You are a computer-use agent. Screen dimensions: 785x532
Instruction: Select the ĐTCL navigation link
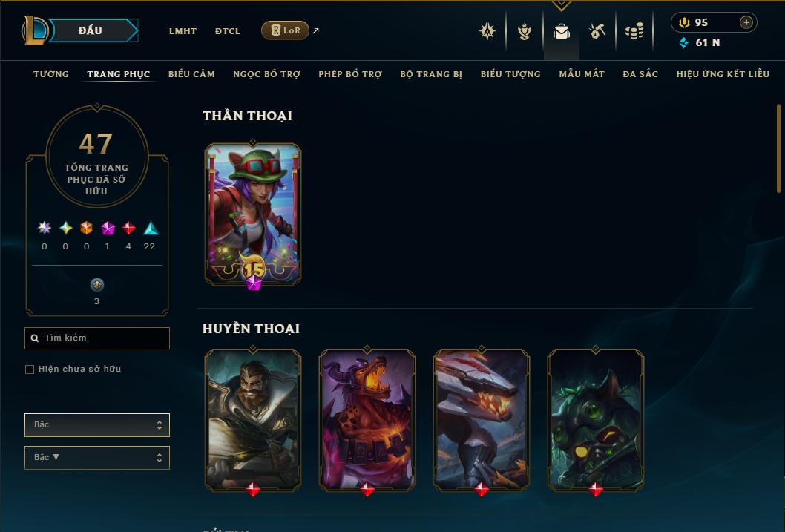click(x=228, y=31)
